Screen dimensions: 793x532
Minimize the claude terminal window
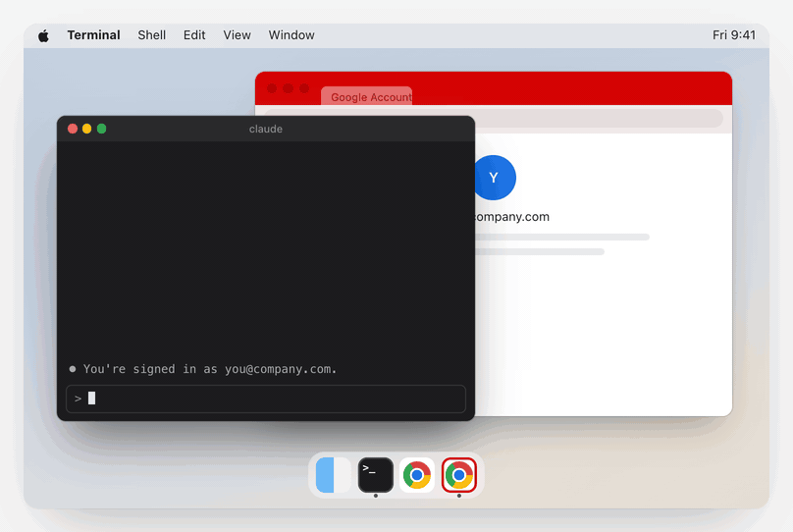tap(87, 129)
